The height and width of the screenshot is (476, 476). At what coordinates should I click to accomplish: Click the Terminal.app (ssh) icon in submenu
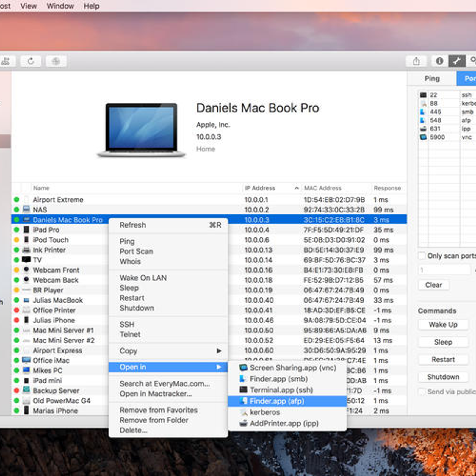tap(243, 389)
